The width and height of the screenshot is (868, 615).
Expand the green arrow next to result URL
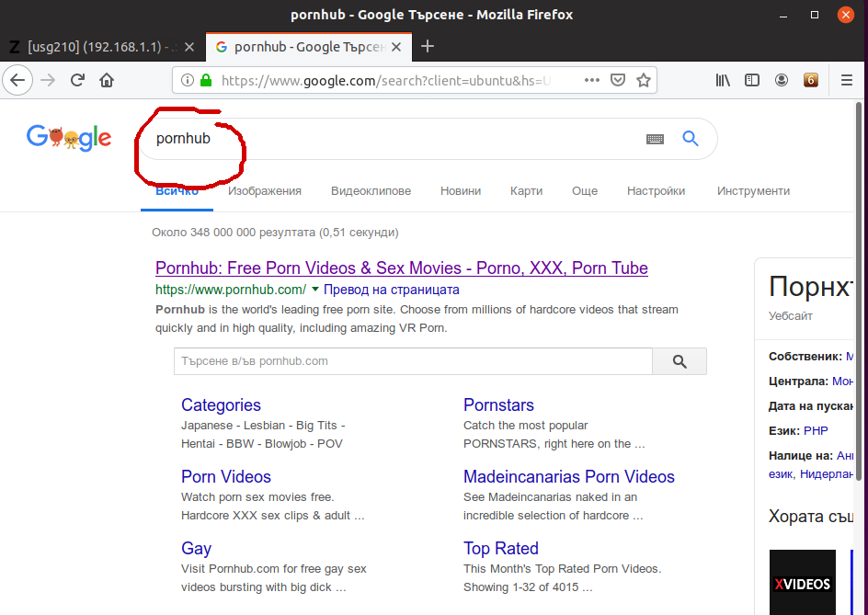click(315, 289)
